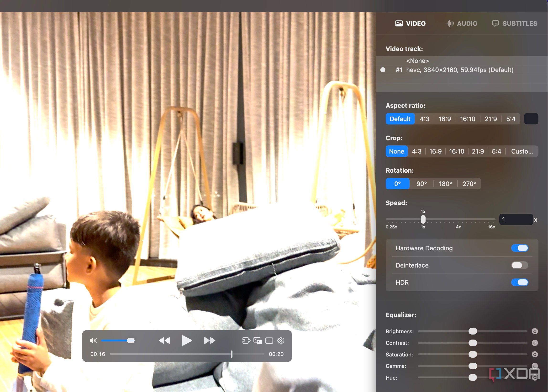Click the Gamma slider knob

click(x=473, y=366)
